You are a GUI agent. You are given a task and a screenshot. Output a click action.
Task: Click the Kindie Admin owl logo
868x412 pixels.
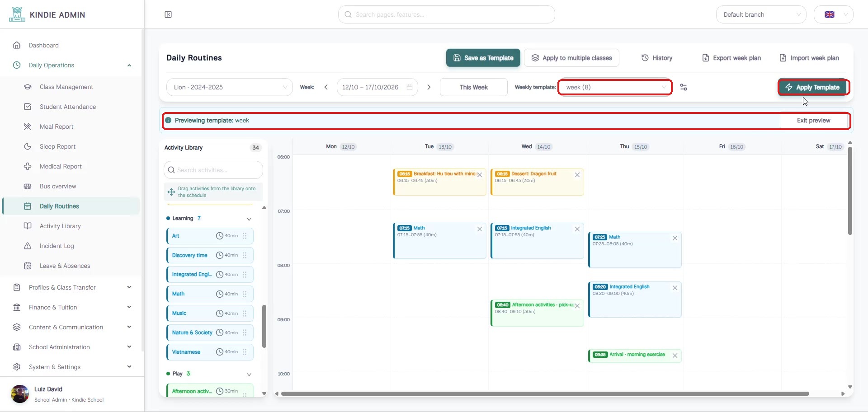coord(17,14)
